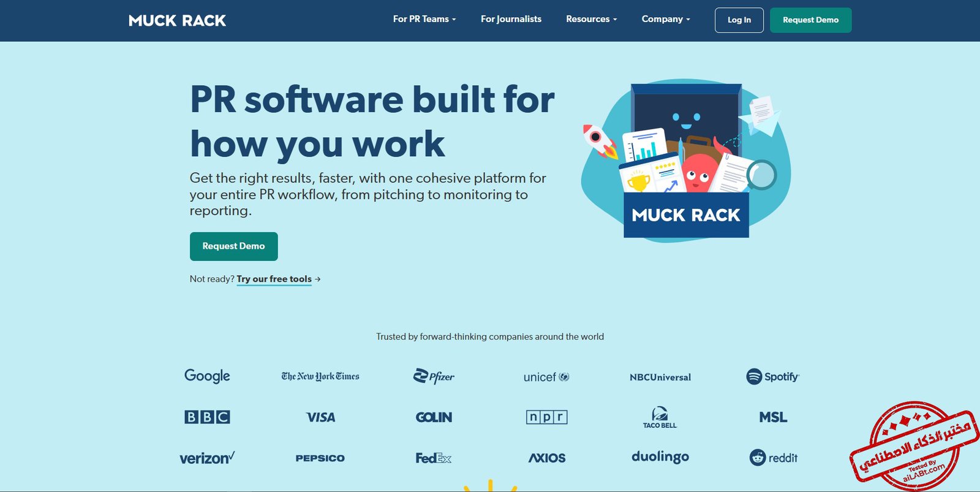980x492 pixels.
Task: Click the FedEx logo
Action: [x=433, y=458]
